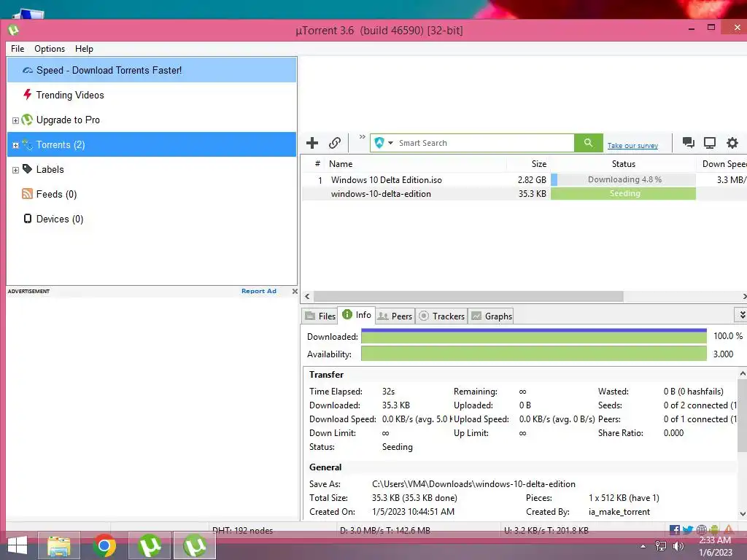Select windows-10-delta-edition torrent row
The image size is (747, 560).
coord(524,193)
